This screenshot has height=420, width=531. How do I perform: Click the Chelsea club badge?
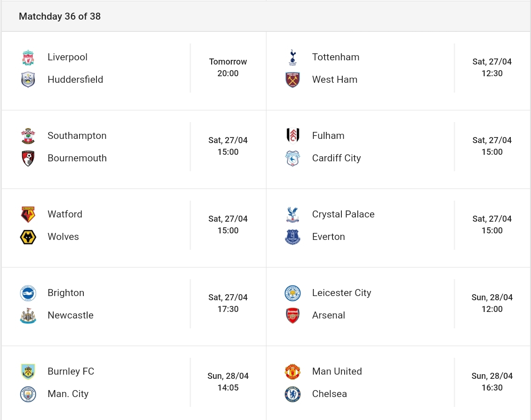tap(293, 394)
